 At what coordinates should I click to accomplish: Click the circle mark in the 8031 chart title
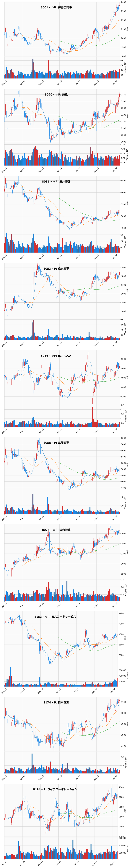click(54, 182)
